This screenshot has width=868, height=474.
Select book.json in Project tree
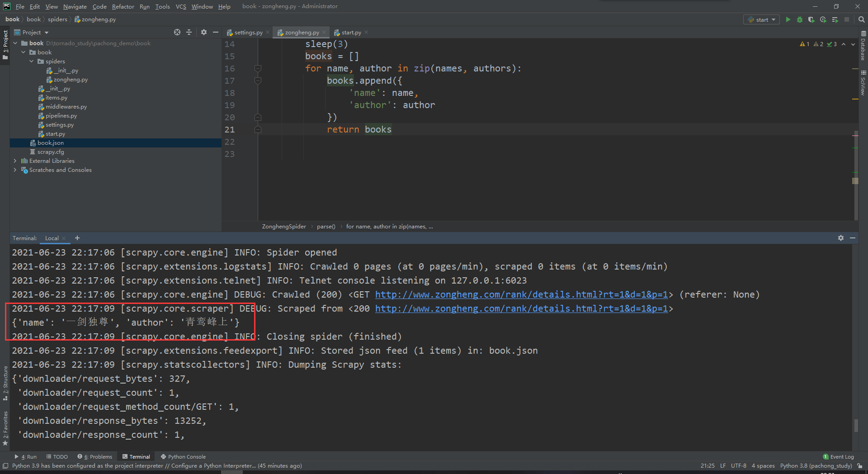point(115,143)
